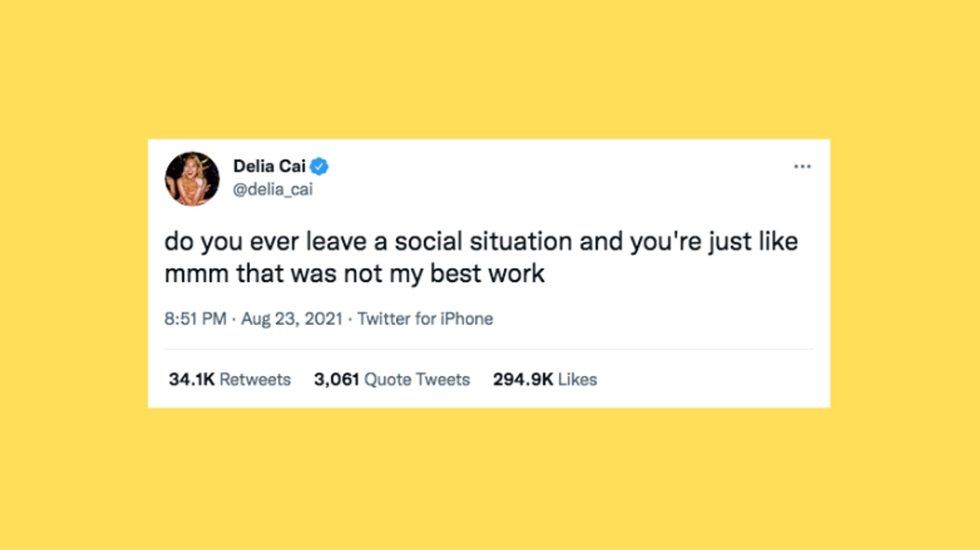
Task: Open the three-dot more options menu
Action: point(802,166)
